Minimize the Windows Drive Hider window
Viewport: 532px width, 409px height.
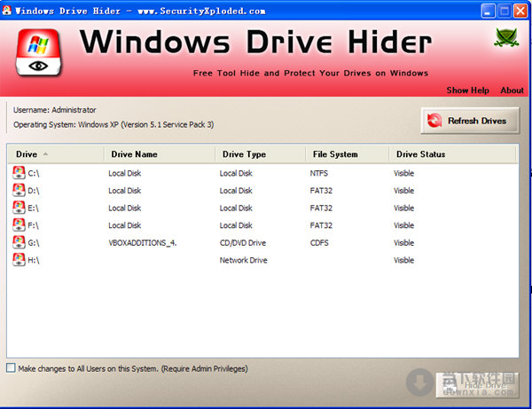[488, 11]
